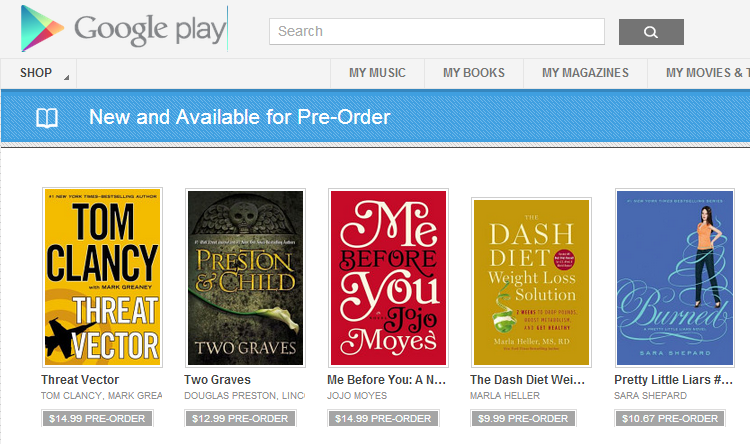Viewport: 750px width, 444px height.
Task: Expand the Shop dropdown menu
Action: point(38,73)
